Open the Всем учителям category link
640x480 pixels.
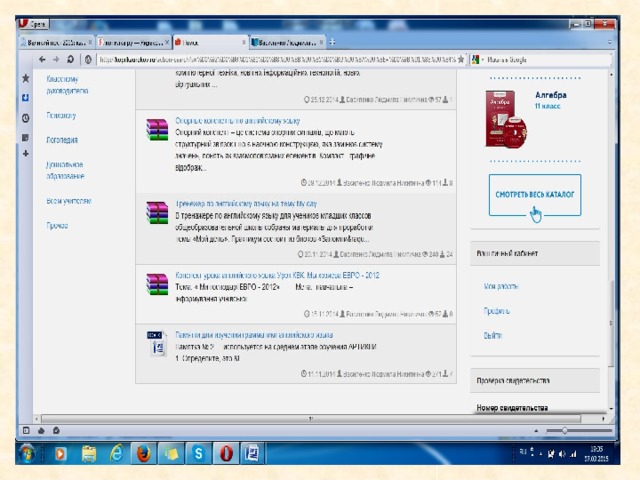69,201
